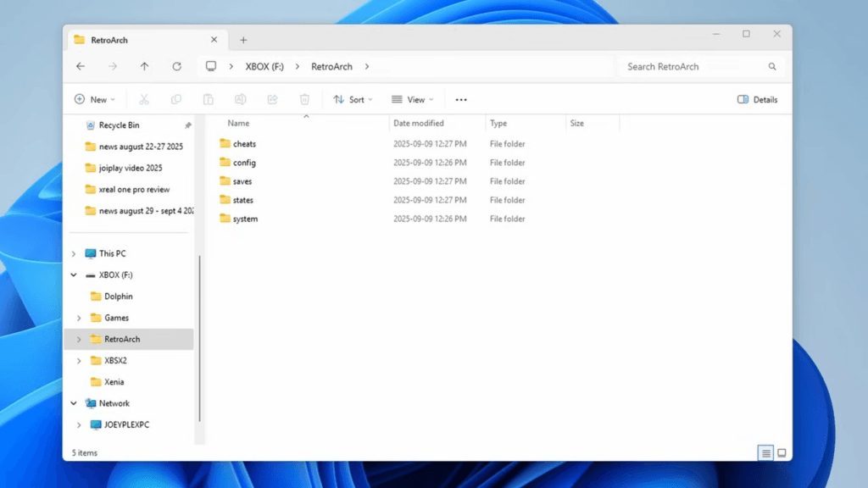Expand the This PC tree item

coord(74,252)
